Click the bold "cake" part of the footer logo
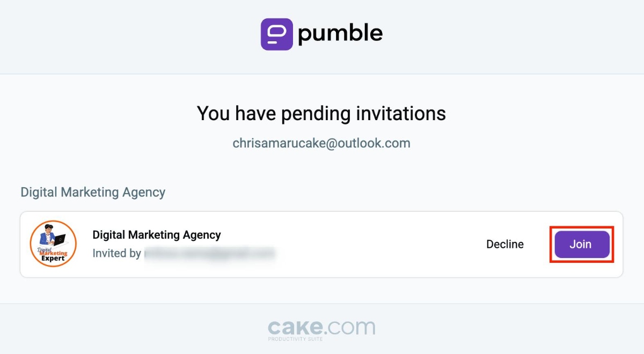 pos(295,327)
